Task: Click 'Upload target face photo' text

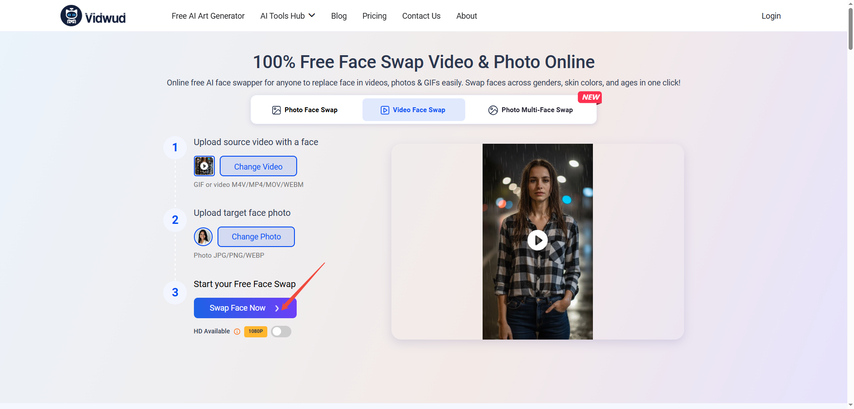Action: click(x=242, y=213)
